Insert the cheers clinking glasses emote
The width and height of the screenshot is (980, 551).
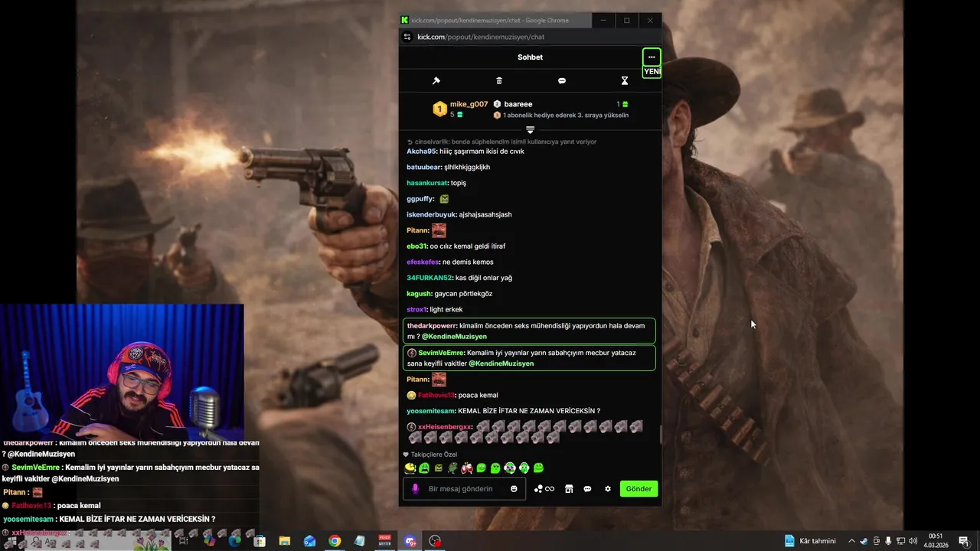pos(467,468)
